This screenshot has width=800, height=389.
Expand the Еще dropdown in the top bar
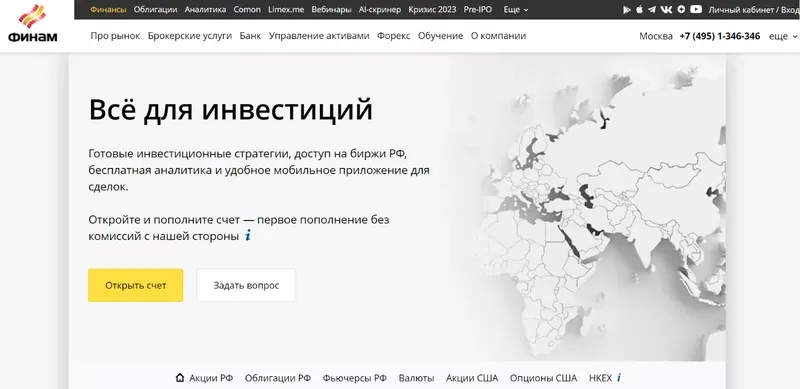[516, 9]
